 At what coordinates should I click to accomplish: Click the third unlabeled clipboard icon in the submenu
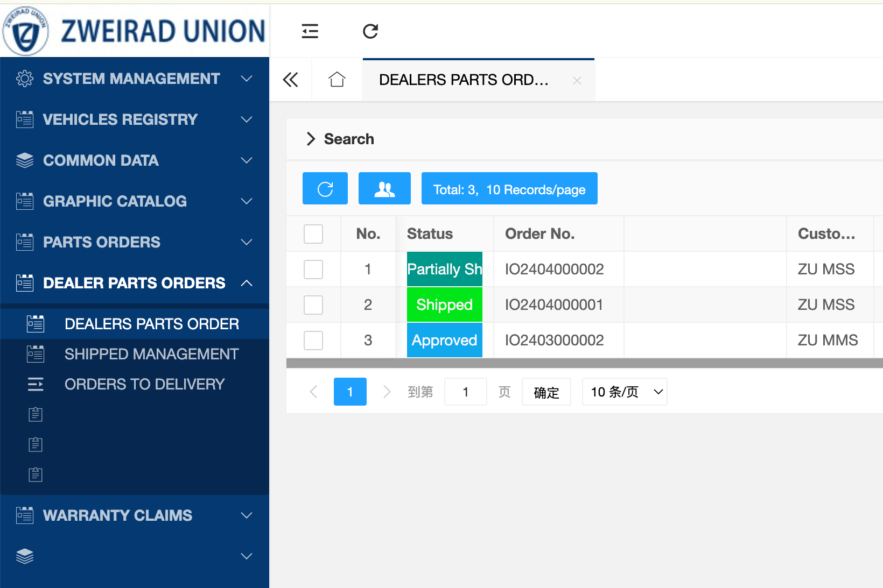point(36,474)
